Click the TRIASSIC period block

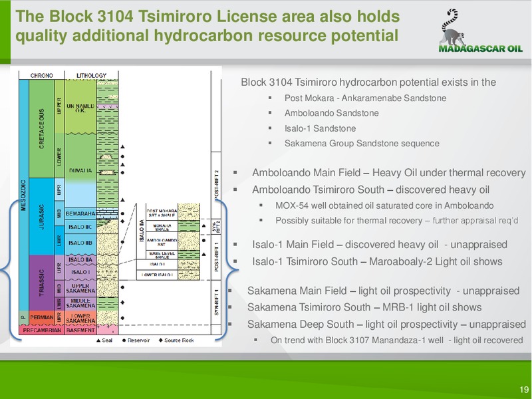[41, 283]
